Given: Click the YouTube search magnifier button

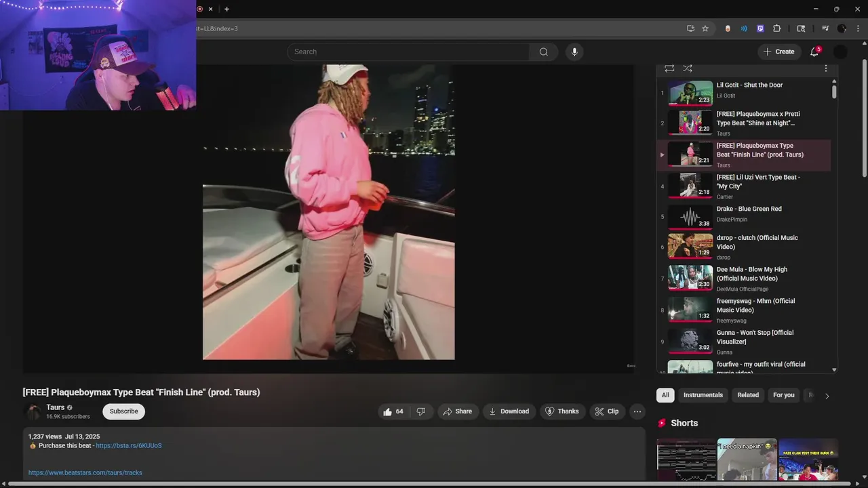Looking at the screenshot, I should tap(543, 52).
